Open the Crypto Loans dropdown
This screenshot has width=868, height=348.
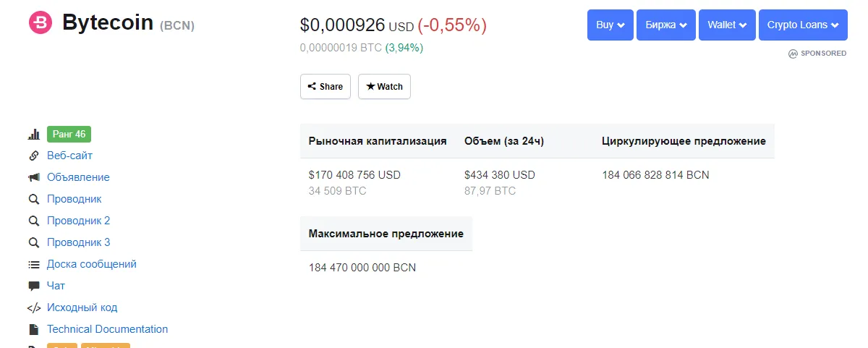(803, 25)
